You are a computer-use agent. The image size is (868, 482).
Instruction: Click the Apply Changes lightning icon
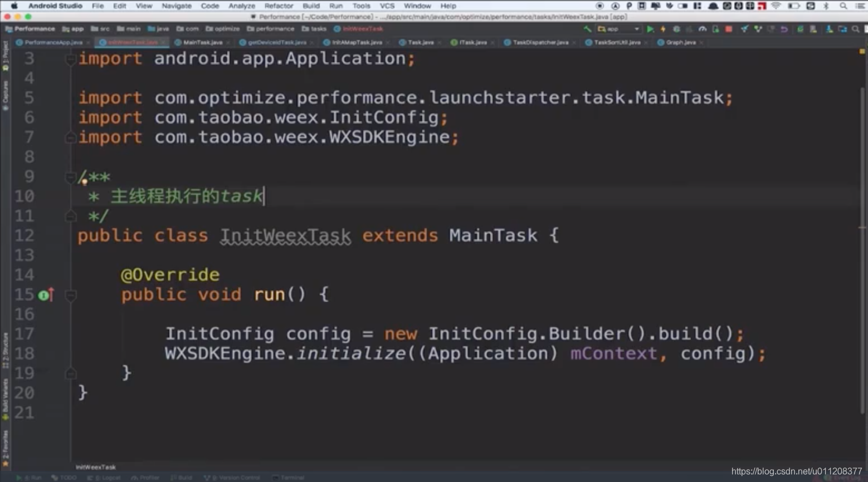click(x=663, y=29)
